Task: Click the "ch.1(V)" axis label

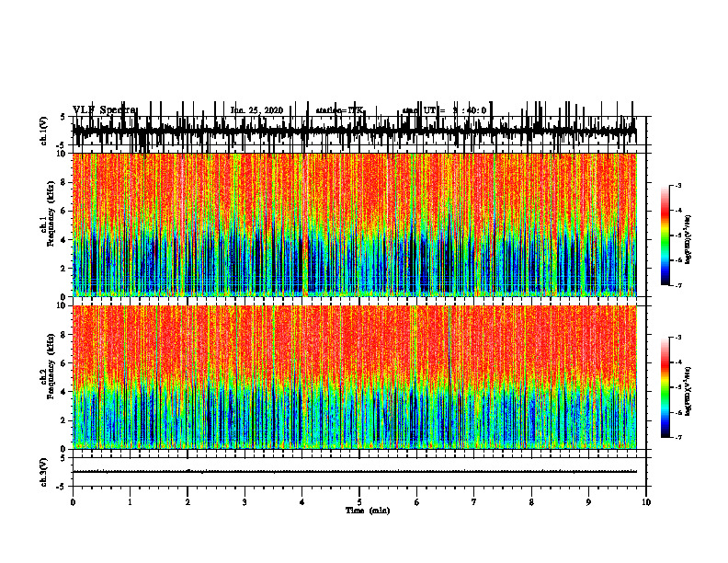Action: click(44, 131)
